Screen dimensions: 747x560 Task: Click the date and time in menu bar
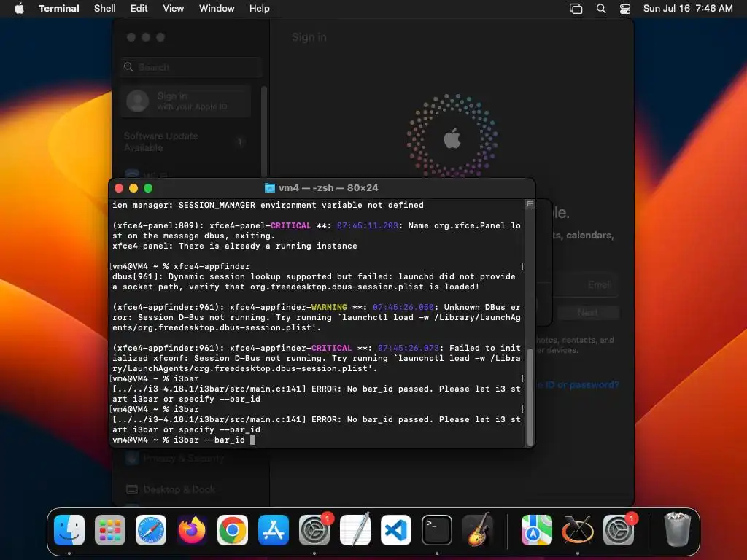688,9
